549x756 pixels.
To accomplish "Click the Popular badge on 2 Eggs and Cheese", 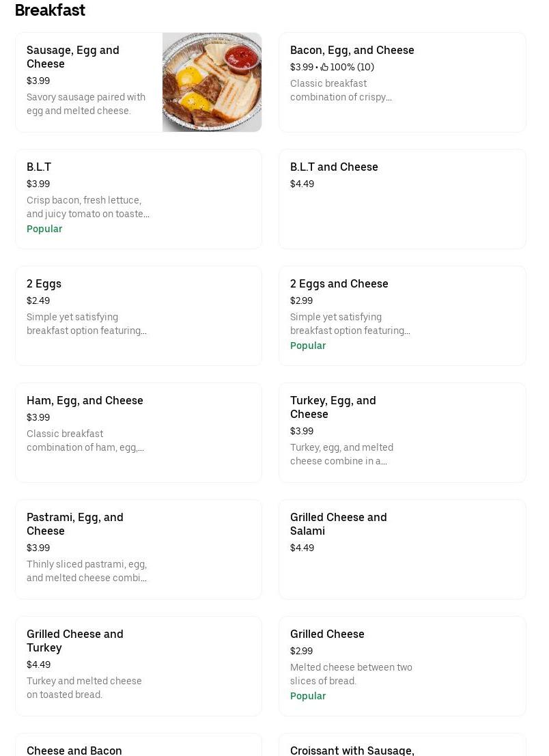I will [x=308, y=346].
